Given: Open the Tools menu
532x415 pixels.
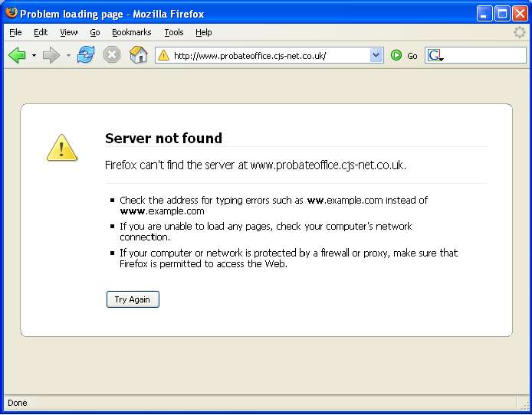Looking at the screenshot, I should point(174,32).
